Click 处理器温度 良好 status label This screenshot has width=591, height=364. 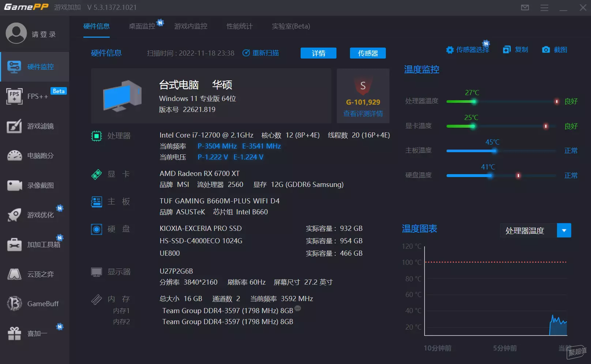click(571, 101)
